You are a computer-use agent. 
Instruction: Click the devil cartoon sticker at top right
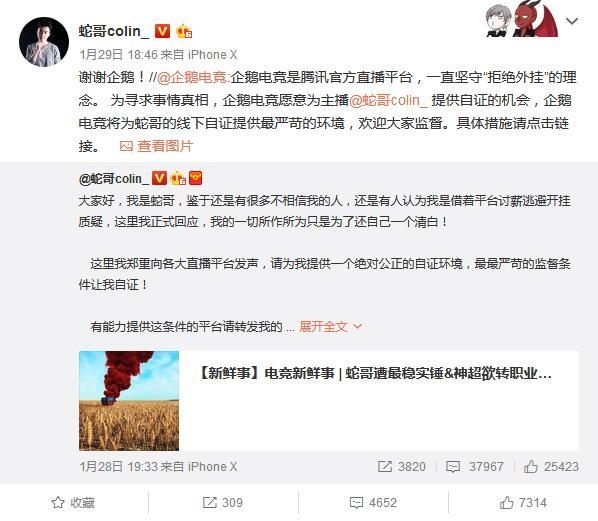click(535, 19)
